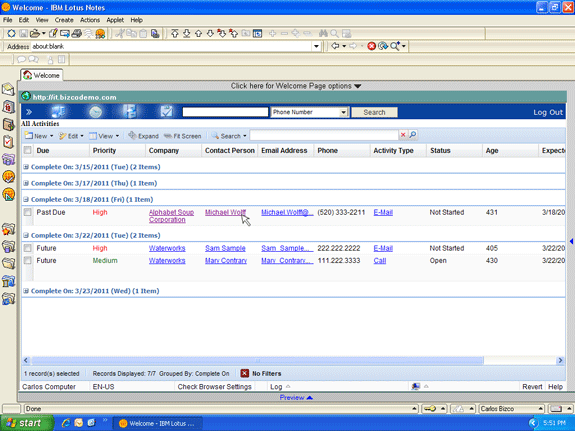Open the View dropdown in grid toolbar
Screen dimensions: 575x431
(x=105, y=136)
